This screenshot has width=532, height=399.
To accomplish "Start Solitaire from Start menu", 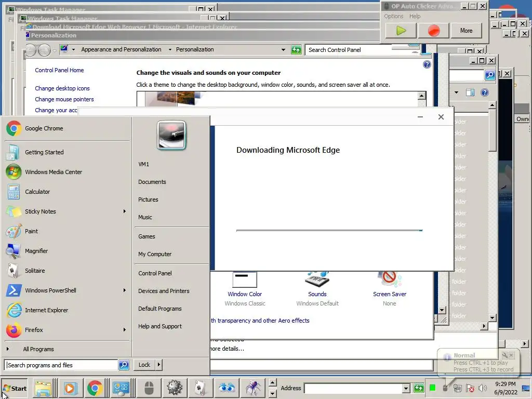I will coord(67,270).
